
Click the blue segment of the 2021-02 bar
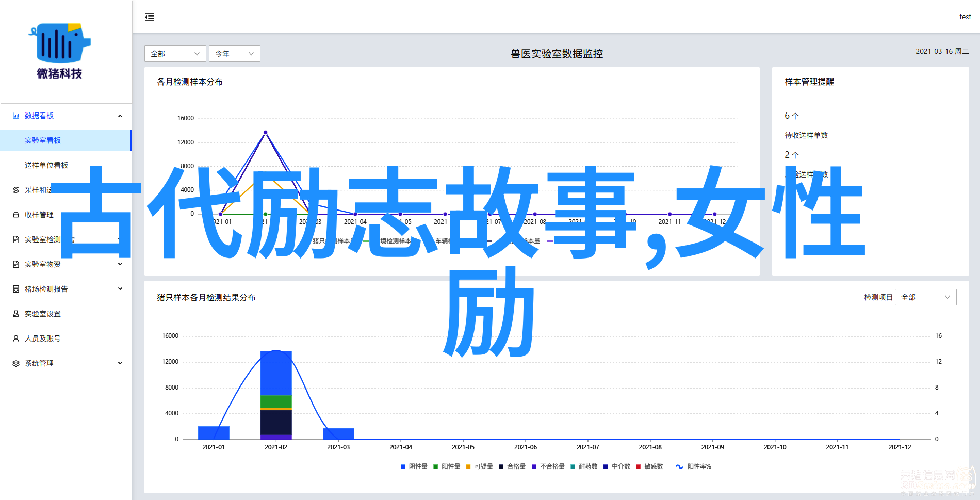[x=276, y=373]
